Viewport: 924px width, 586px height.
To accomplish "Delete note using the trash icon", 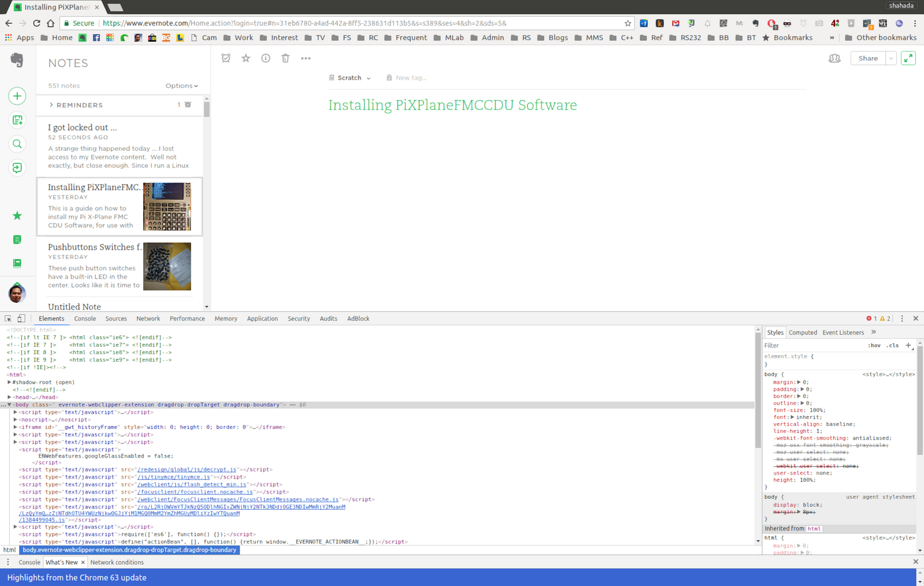I will [285, 58].
